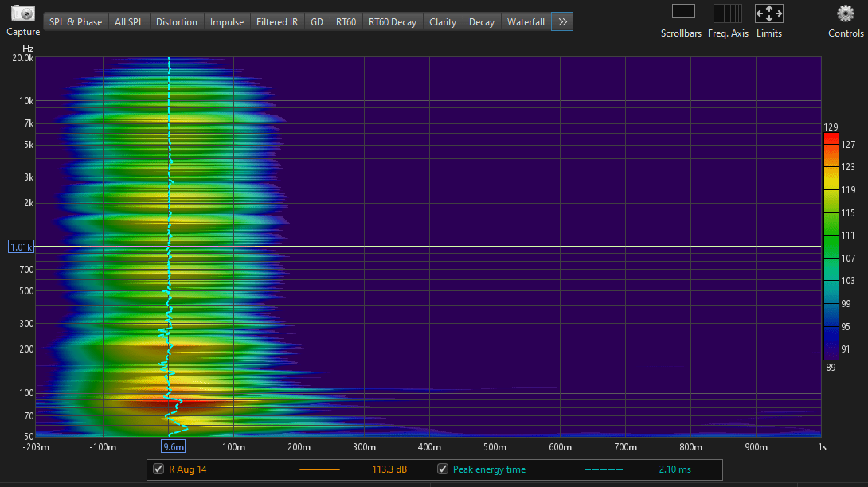The height and width of the screenshot is (487, 868).
Task: Click the 113.3 dB value
Action: point(389,469)
